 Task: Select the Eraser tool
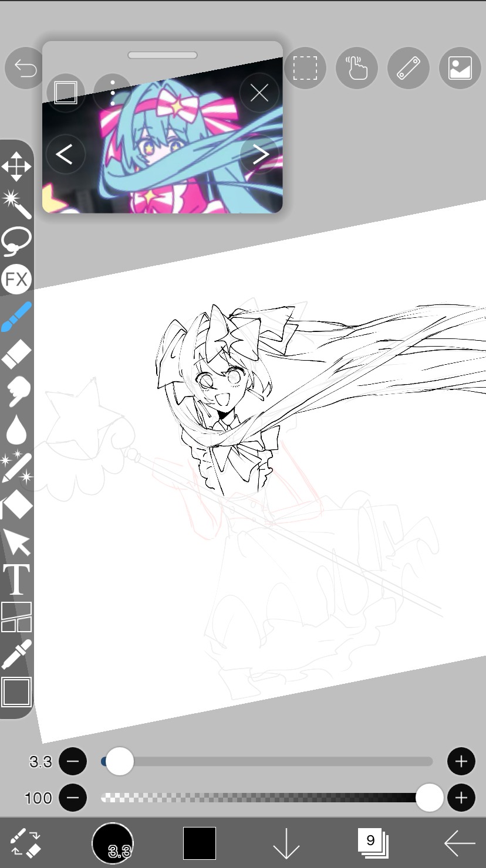click(16, 355)
